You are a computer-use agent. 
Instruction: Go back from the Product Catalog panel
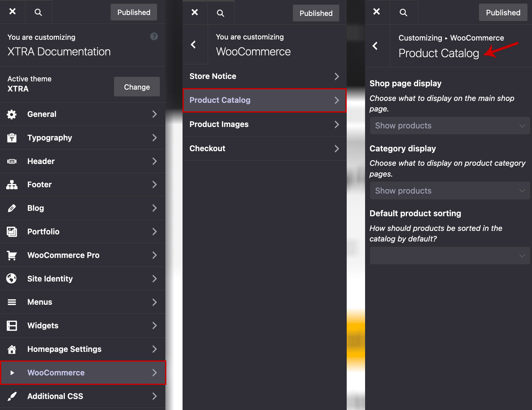pos(375,46)
